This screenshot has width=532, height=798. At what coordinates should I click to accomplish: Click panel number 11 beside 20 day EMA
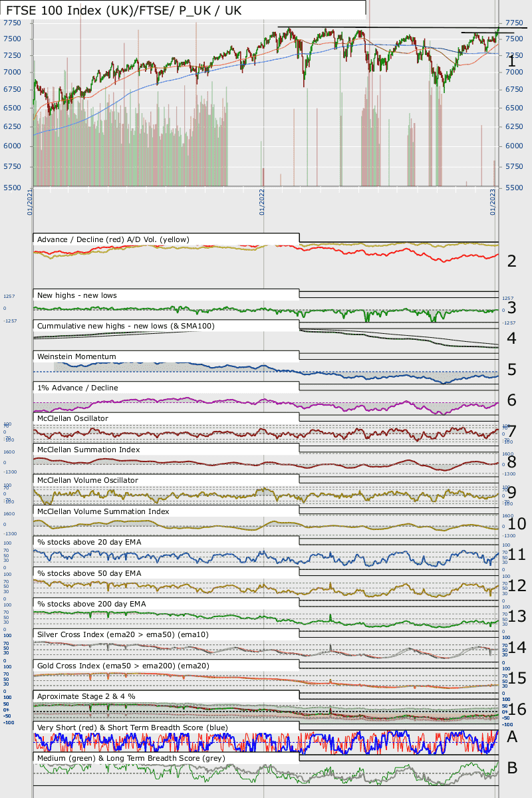click(517, 555)
